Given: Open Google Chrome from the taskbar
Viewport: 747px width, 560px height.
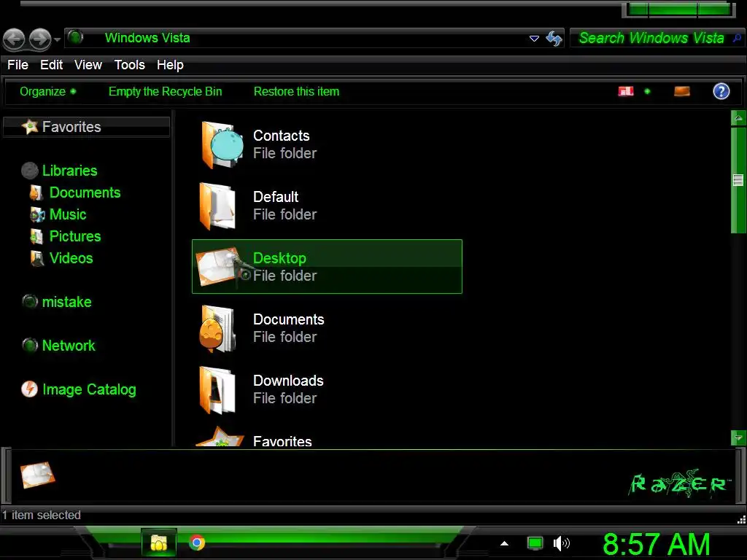Looking at the screenshot, I should tap(197, 542).
